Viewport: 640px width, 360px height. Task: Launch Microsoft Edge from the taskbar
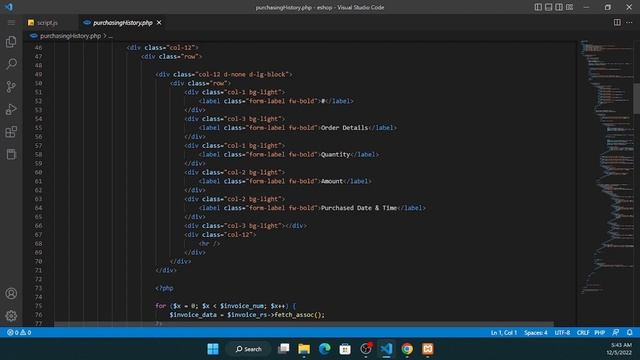point(324,349)
